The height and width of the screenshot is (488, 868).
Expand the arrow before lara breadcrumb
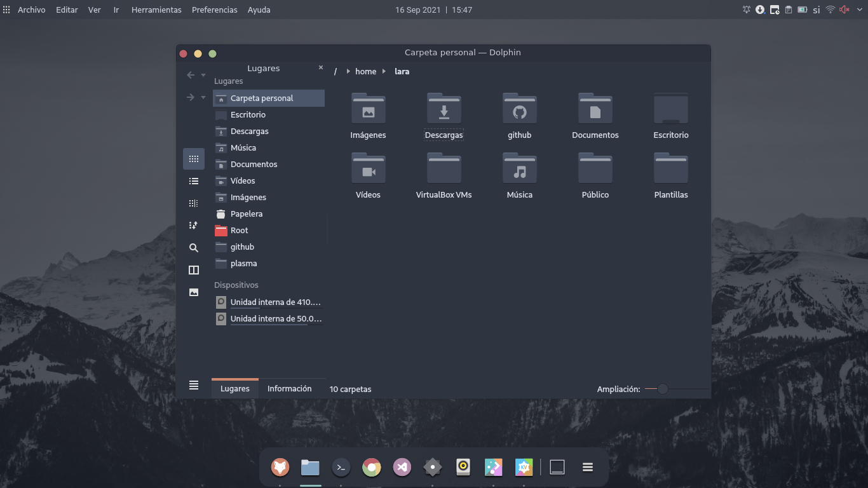[384, 71]
